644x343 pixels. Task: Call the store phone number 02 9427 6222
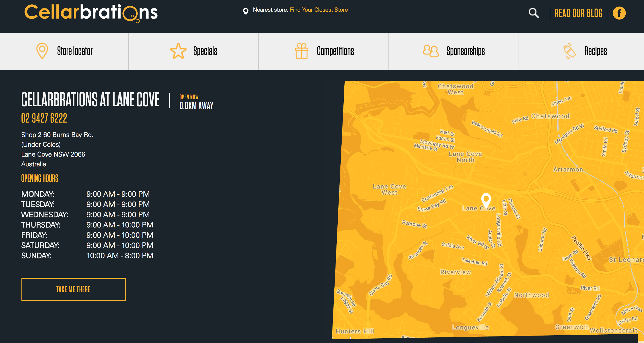point(44,118)
